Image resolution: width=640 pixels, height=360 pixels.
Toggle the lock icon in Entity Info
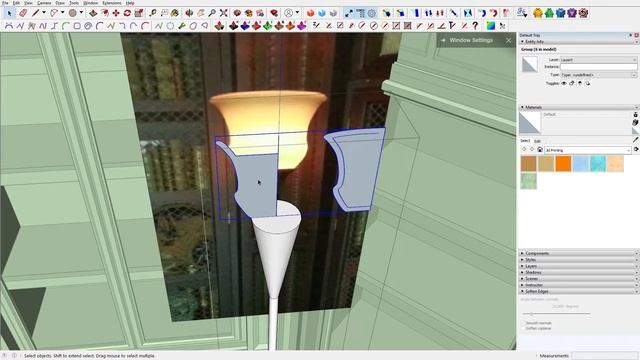(x=572, y=83)
